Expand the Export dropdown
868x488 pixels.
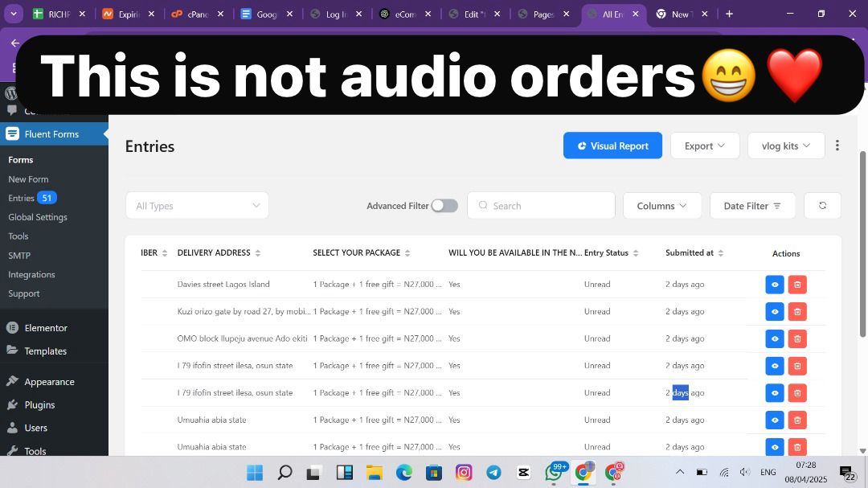[704, 146]
